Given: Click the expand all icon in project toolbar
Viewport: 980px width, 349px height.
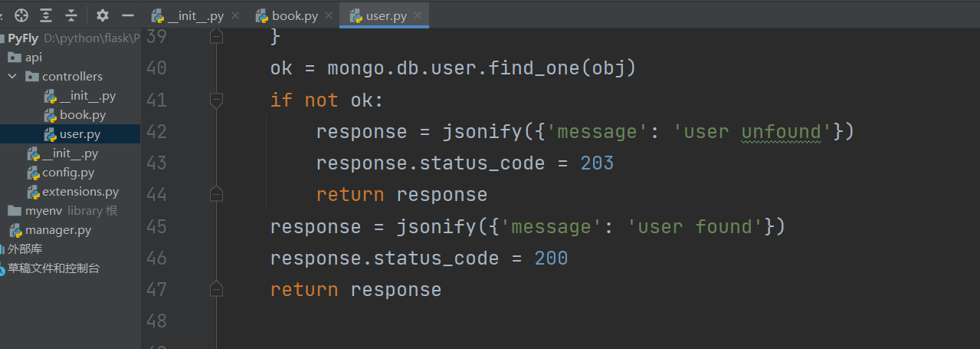Looking at the screenshot, I should click(x=47, y=15).
